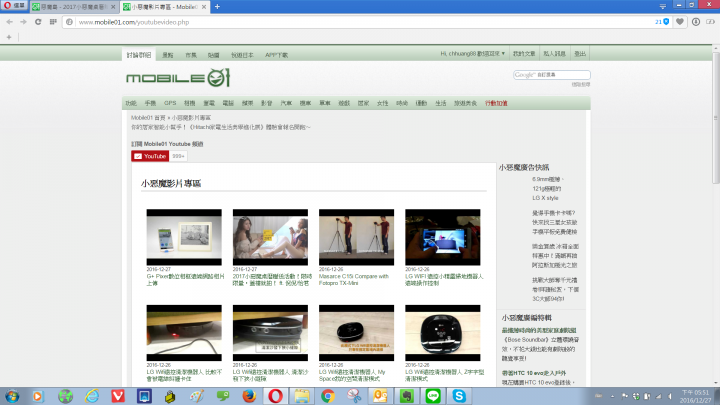Select the APP下載 tab

click(x=275, y=55)
